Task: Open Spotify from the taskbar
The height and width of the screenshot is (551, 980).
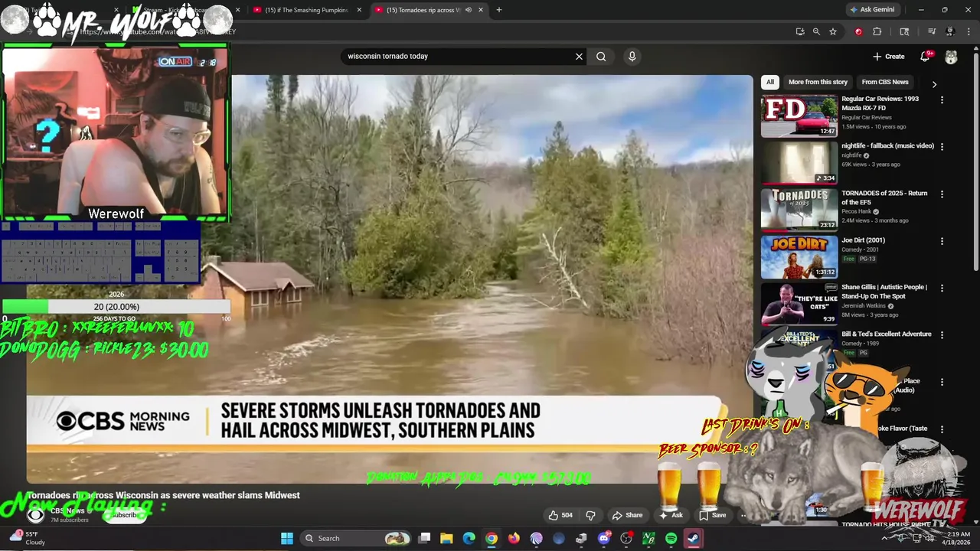Action: pyautogui.click(x=671, y=538)
